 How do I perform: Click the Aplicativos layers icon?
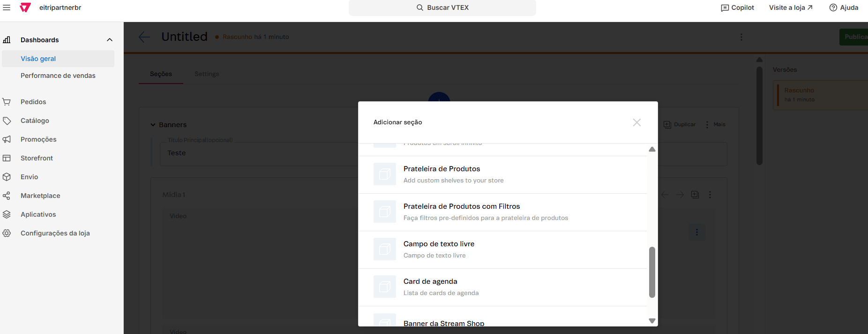point(7,214)
